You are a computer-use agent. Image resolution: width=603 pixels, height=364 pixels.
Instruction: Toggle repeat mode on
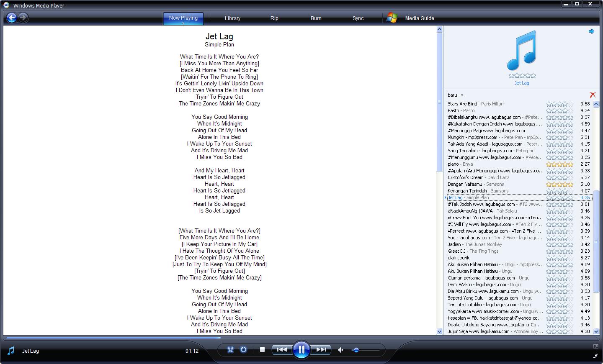pyautogui.click(x=243, y=350)
